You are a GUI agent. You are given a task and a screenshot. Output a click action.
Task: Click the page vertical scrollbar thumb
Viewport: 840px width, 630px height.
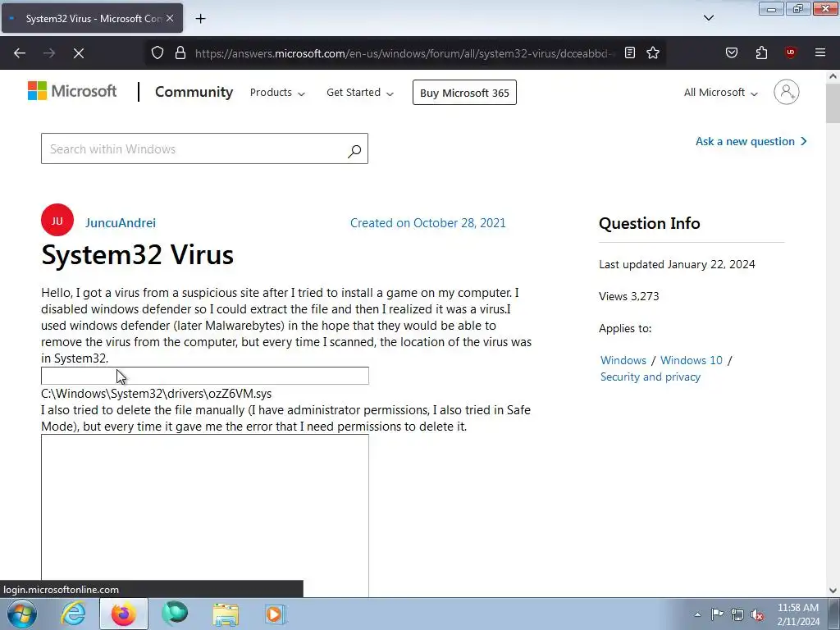point(833,103)
